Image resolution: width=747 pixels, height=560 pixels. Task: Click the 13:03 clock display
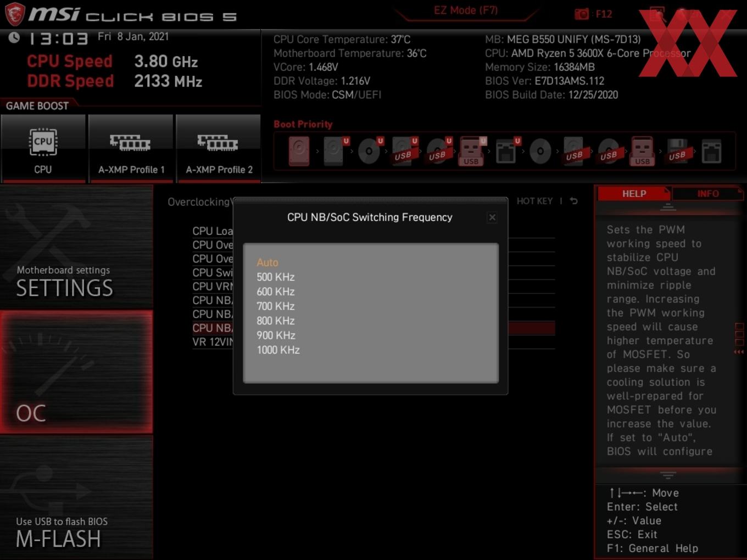tap(58, 38)
